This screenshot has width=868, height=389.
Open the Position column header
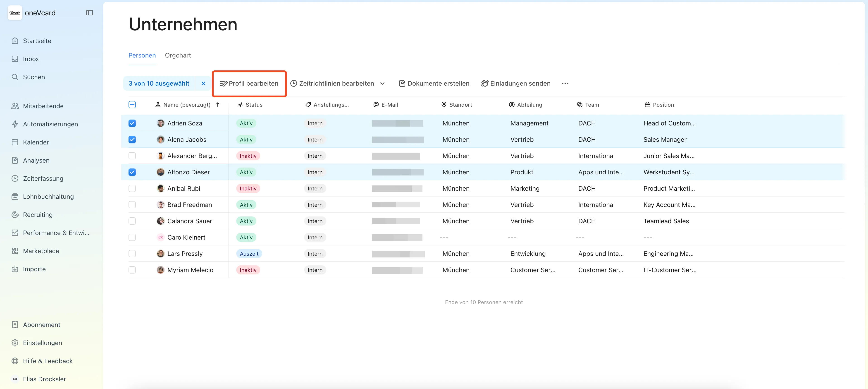[x=659, y=105]
